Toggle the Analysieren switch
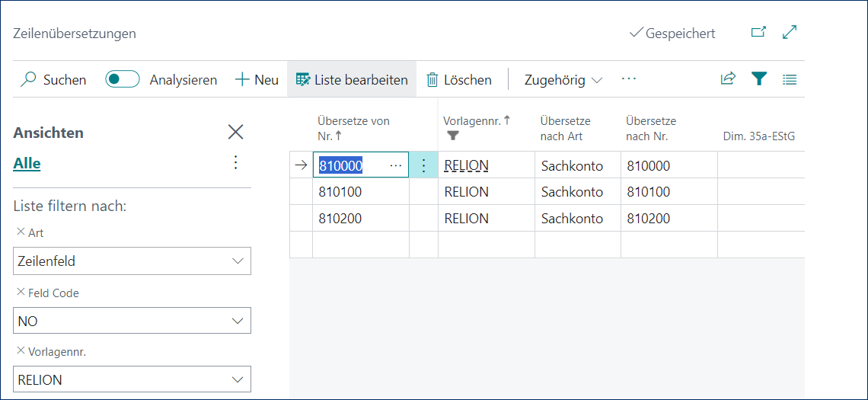Image resolution: width=868 pixels, height=400 pixels. [x=123, y=80]
